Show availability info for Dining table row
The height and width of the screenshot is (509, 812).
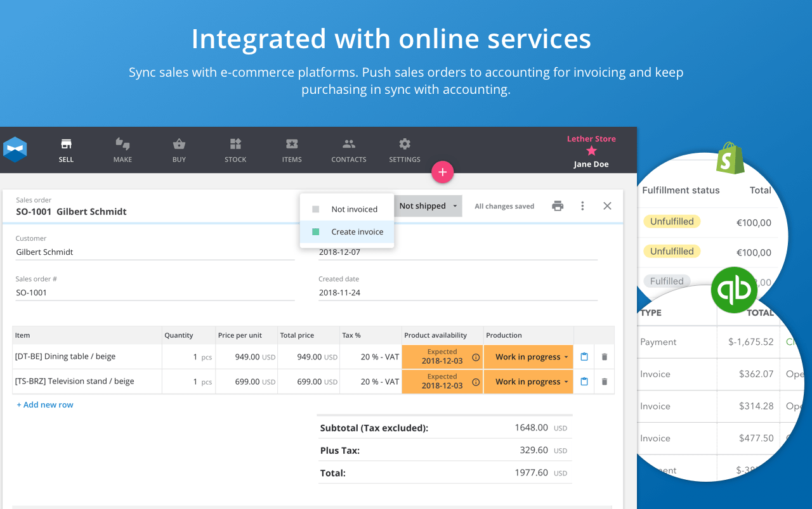(x=476, y=357)
